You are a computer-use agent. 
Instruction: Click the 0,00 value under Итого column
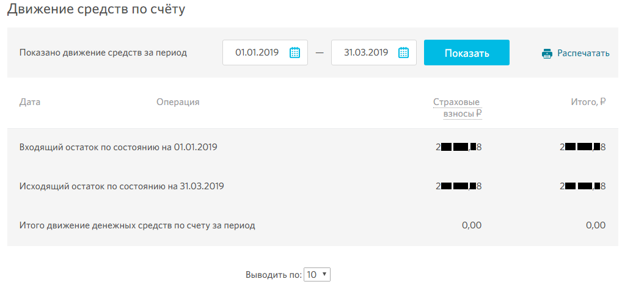[x=595, y=225]
